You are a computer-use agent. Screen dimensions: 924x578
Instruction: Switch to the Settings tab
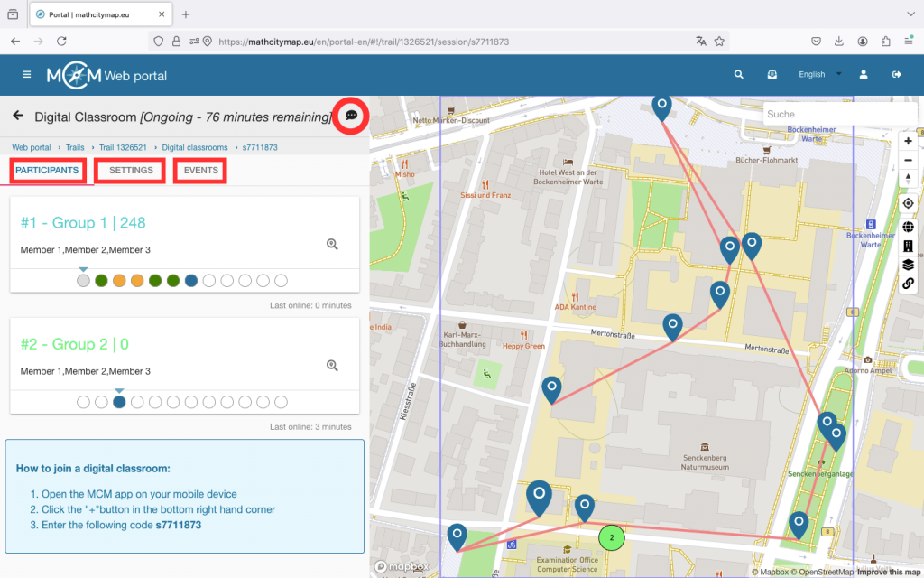(131, 171)
